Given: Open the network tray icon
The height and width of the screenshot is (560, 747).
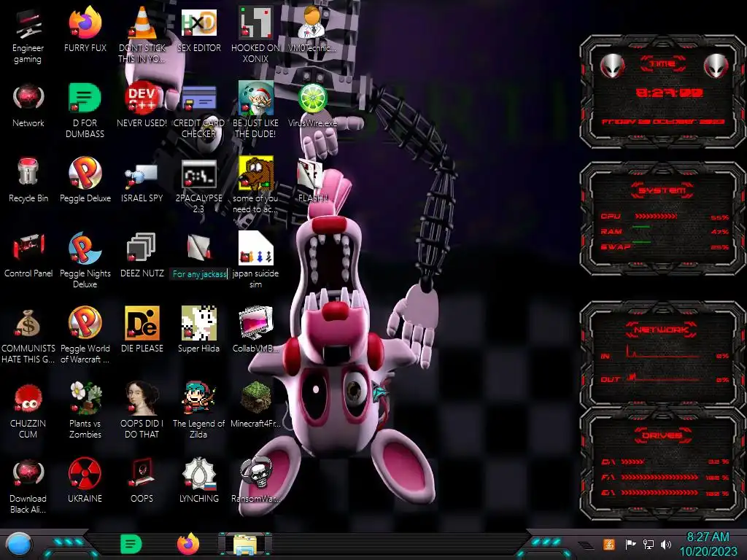Looking at the screenshot, I should pos(649,544).
